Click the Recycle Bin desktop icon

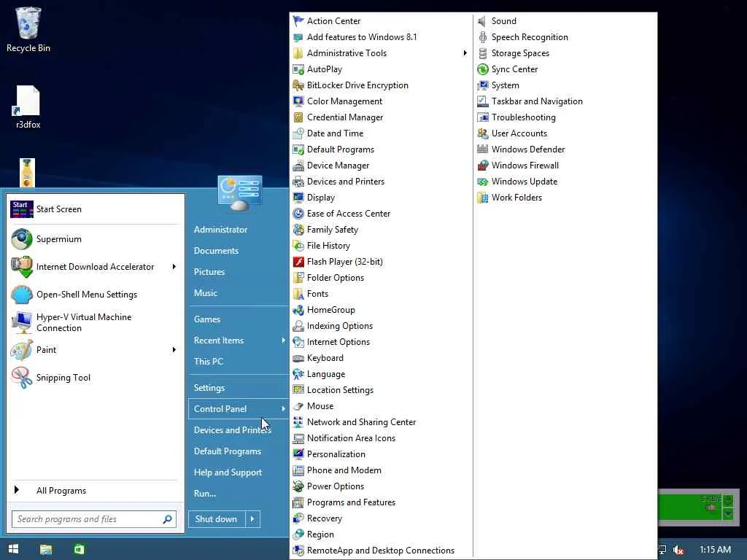point(28,29)
